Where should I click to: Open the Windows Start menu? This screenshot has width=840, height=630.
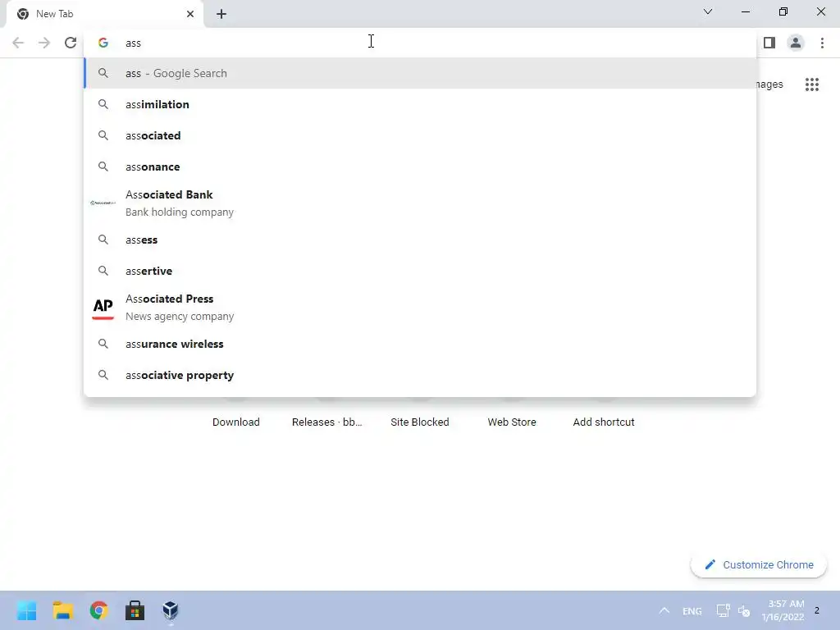[x=27, y=610]
